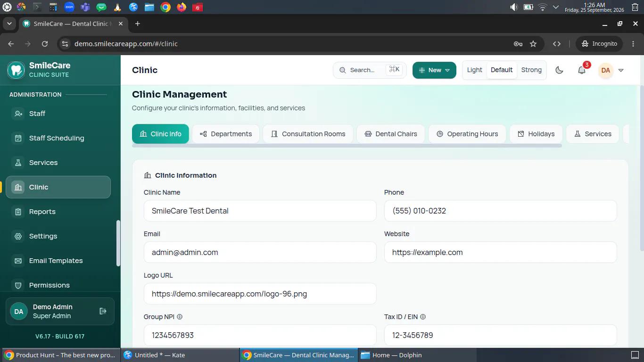Viewport: 644px width, 362px height.
Task: Open a new browser tab
Action: pos(138,24)
